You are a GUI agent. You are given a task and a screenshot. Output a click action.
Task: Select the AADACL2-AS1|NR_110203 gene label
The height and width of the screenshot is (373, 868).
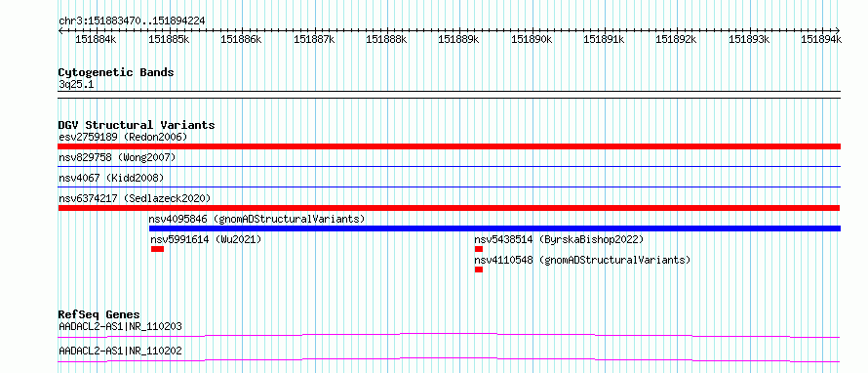pos(120,326)
